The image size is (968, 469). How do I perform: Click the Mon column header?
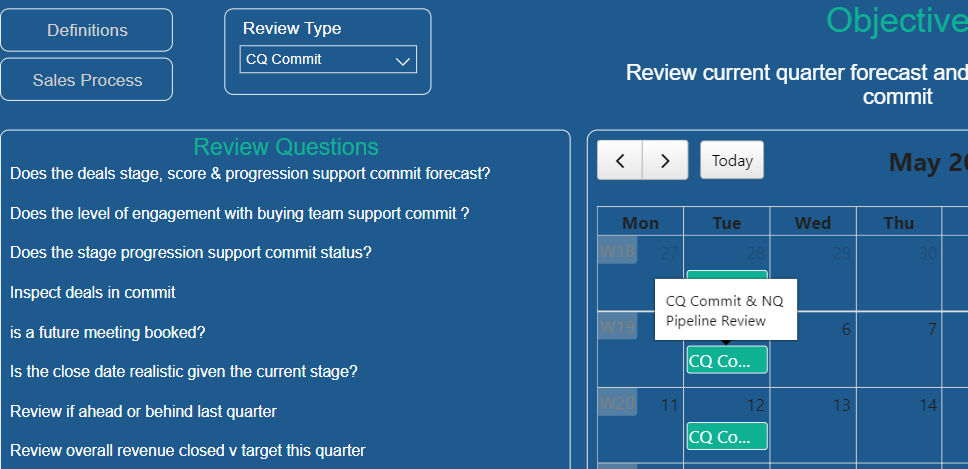[641, 222]
